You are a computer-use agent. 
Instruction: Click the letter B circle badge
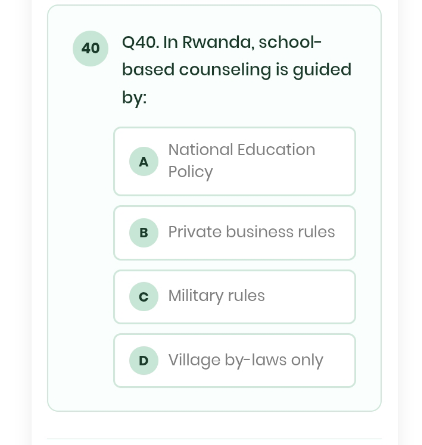(144, 233)
